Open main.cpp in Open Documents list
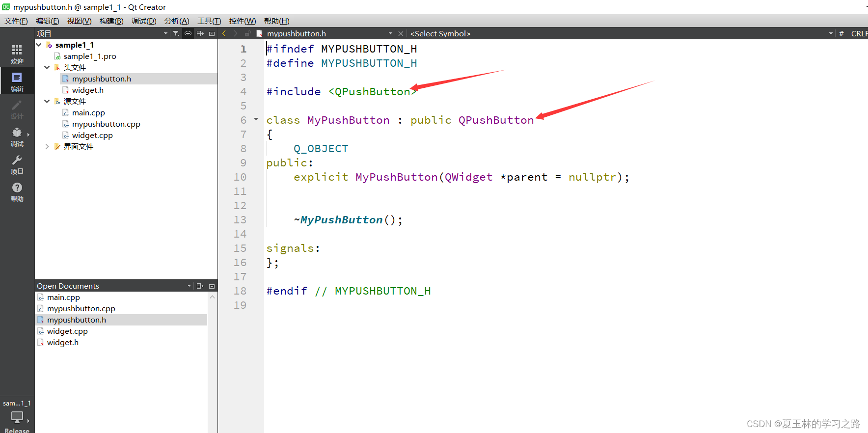This screenshot has height=433, width=868. 63,297
